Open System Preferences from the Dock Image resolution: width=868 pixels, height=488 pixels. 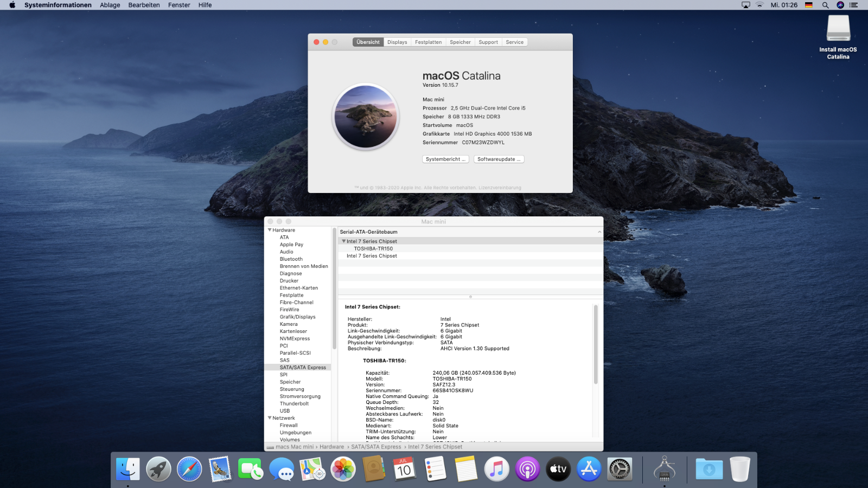pos(620,469)
